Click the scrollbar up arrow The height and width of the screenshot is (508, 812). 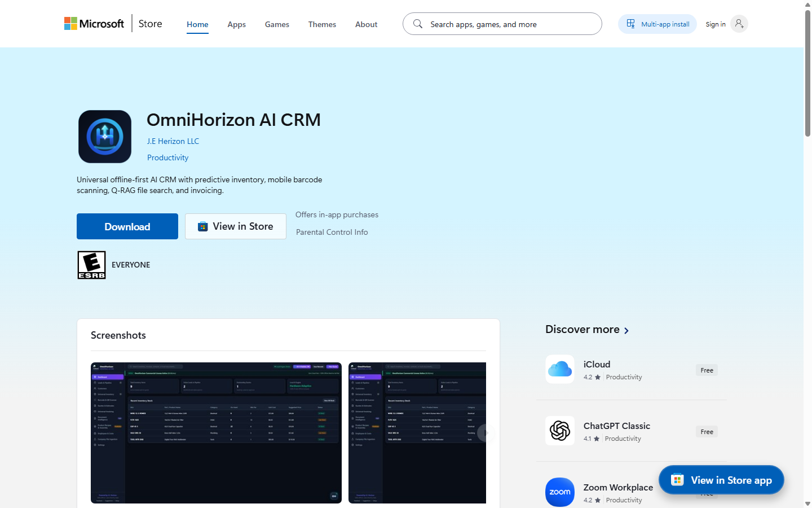click(807, 4)
